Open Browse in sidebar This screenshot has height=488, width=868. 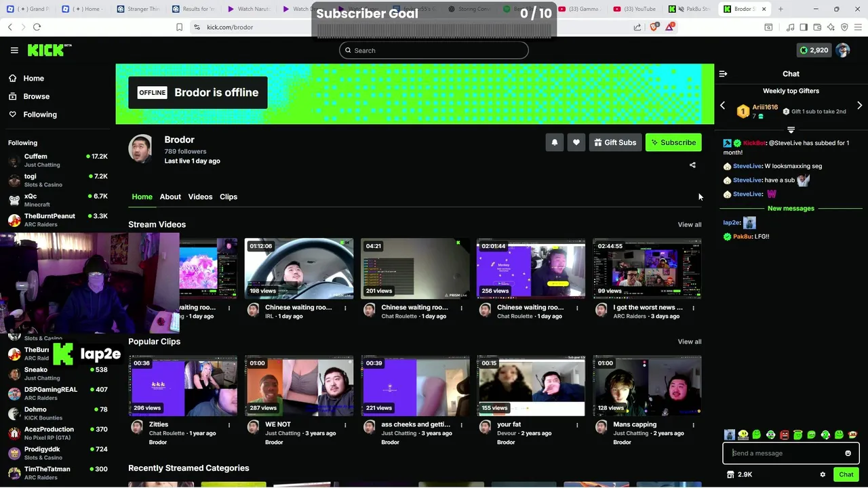[36, 96]
